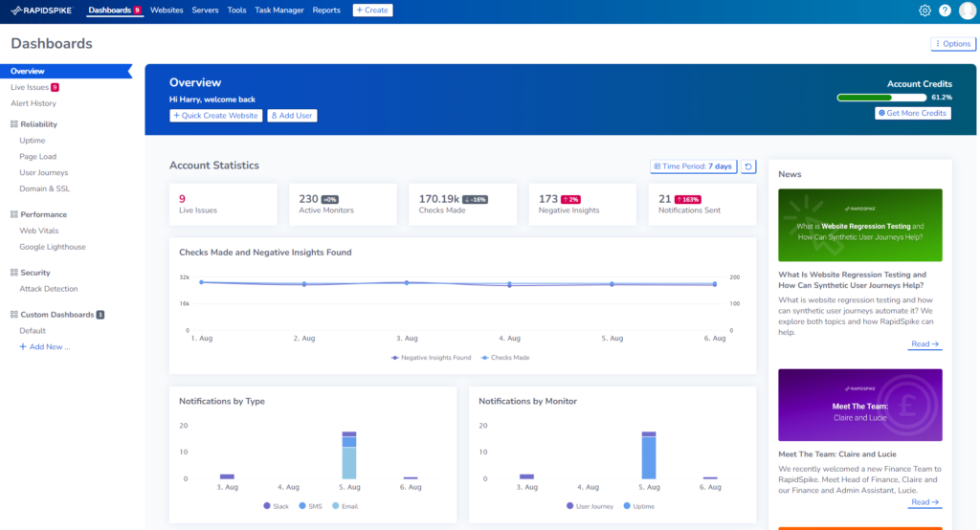Open the Web Vitals dashboard
The height and width of the screenshot is (530, 980).
[x=38, y=231]
